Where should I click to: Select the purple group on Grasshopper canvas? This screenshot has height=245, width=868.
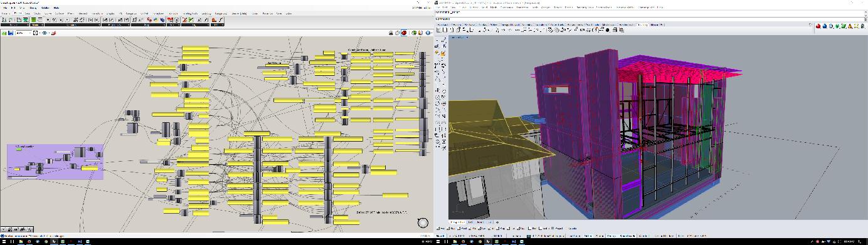pos(55,162)
